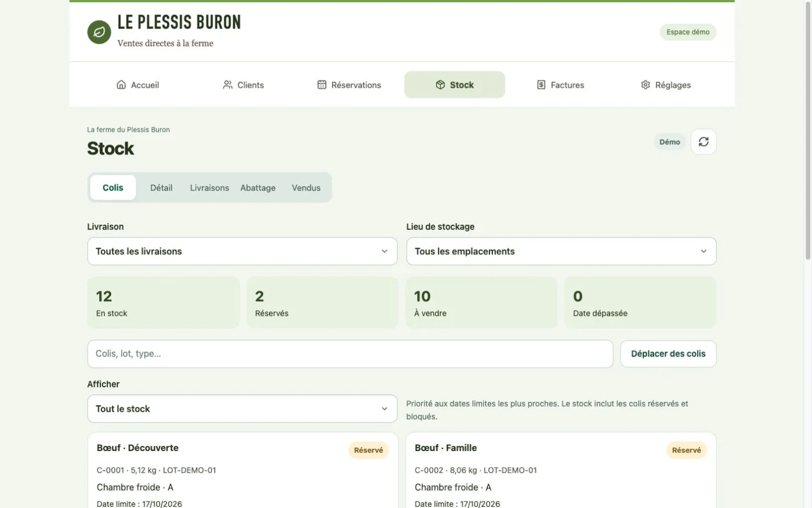Image resolution: width=812 pixels, height=508 pixels.
Task: Show the Livraisons tab
Action: [209, 188]
